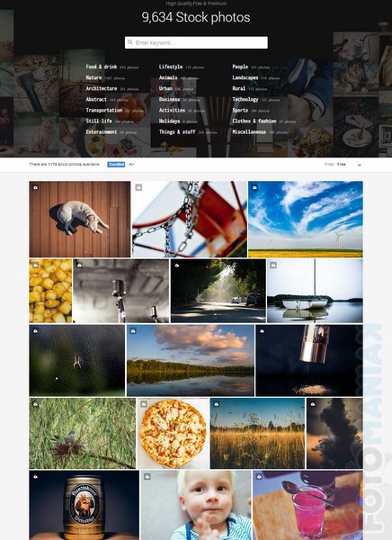Go to Clothes & fashion category
Screen dimensions: 392x540
(254, 121)
